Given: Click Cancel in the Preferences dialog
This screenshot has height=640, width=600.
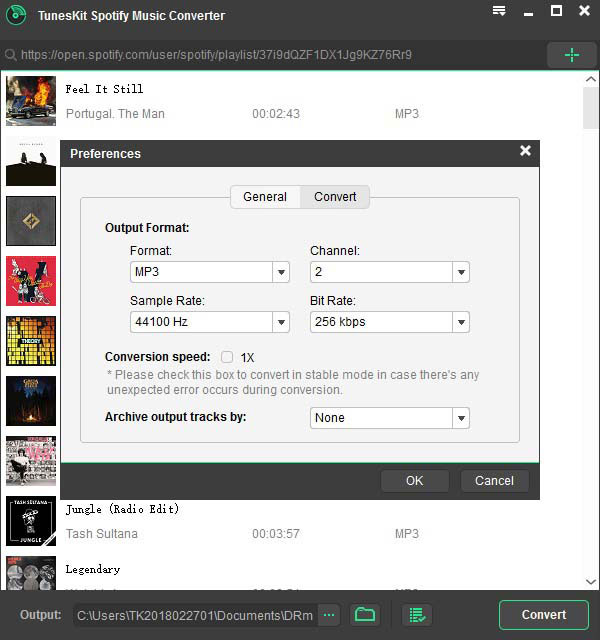Looking at the screenshot, I should (494, 481).
